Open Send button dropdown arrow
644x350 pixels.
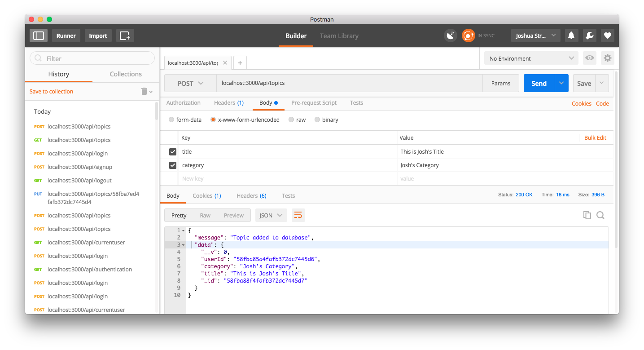coord(561,83)
